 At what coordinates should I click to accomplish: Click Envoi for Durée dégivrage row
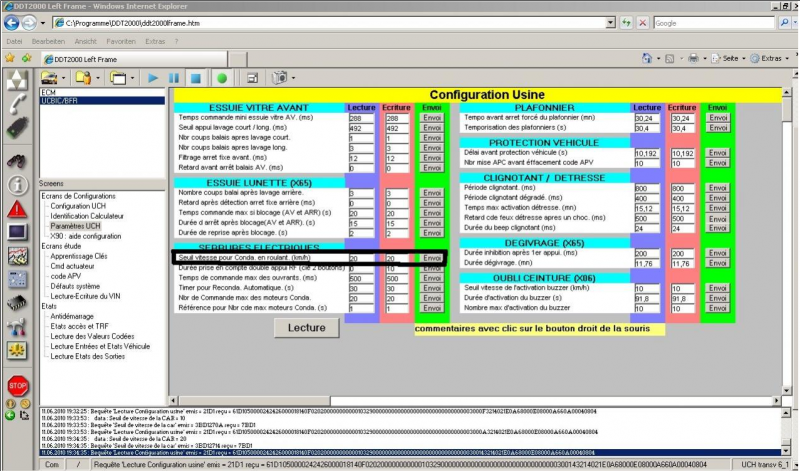(717, 263)
